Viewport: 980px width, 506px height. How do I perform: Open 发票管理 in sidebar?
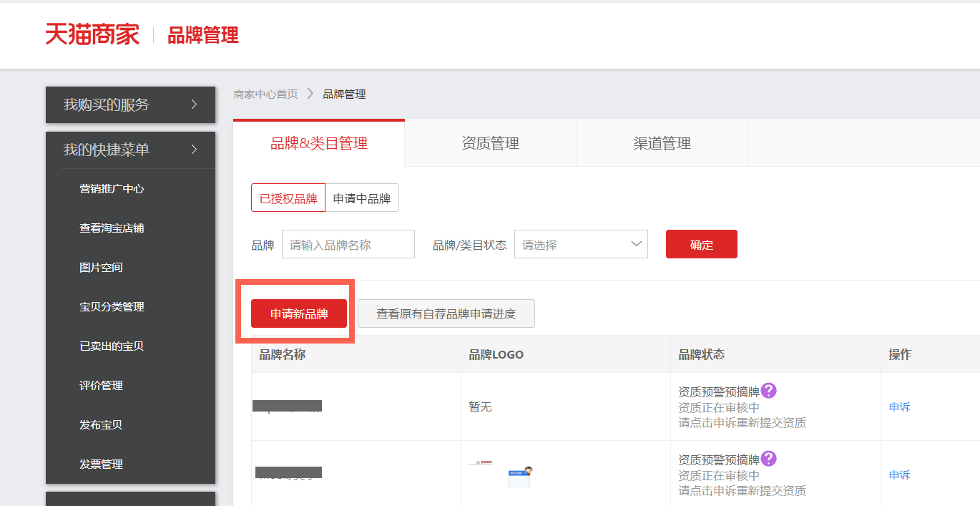(x=101, y=464)
